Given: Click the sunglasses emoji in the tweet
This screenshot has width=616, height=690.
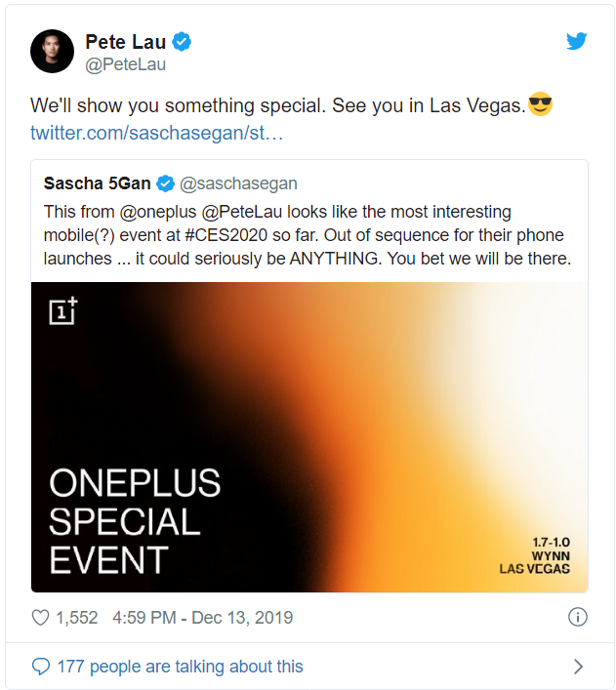Looking at the screenshot, I should tap(540, 104).
